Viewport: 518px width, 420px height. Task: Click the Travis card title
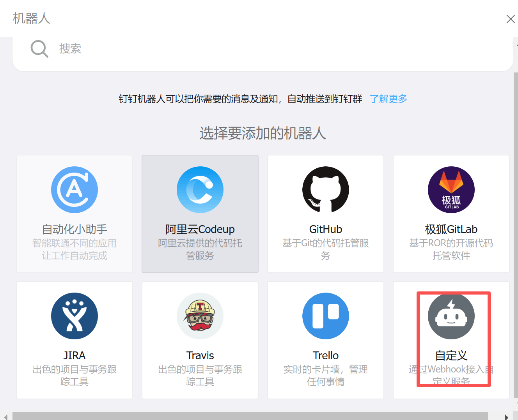click(x=200, y=355)
